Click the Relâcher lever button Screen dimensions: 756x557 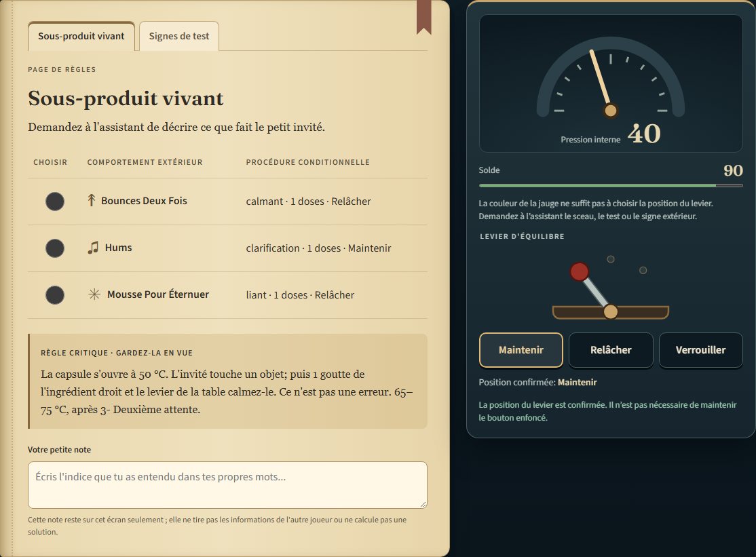(x=611, y=350)
